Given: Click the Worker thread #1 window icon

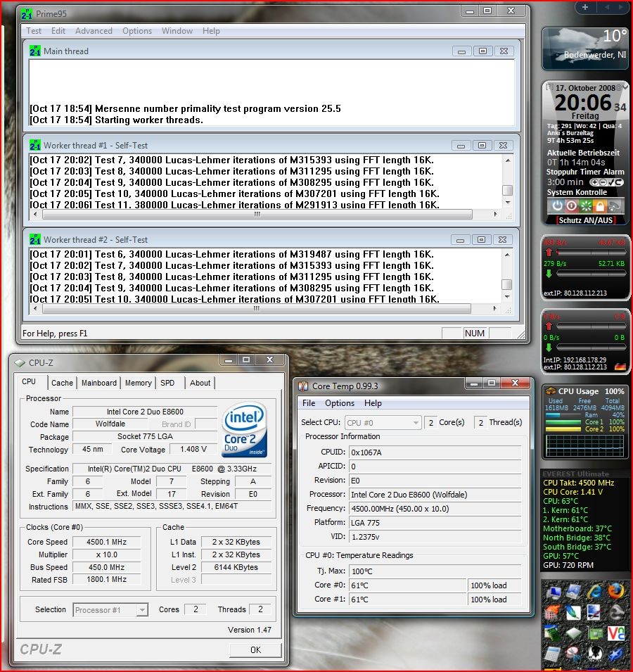Looking at the screenshot, I should (35, 145).
